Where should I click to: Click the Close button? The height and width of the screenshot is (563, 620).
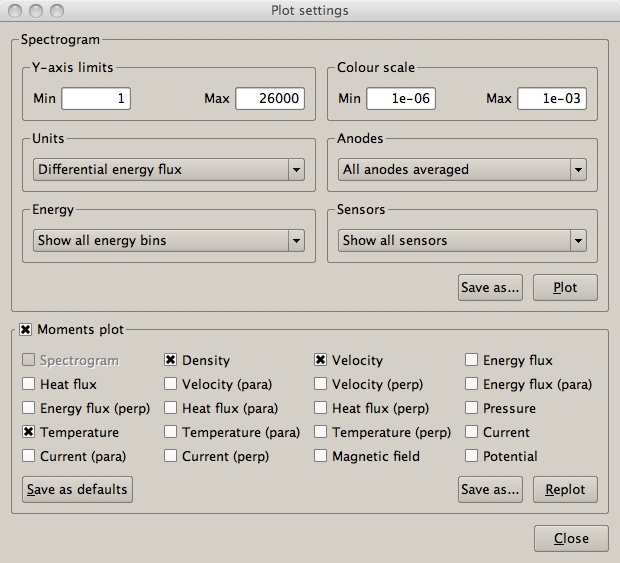[x=571, y=538]
